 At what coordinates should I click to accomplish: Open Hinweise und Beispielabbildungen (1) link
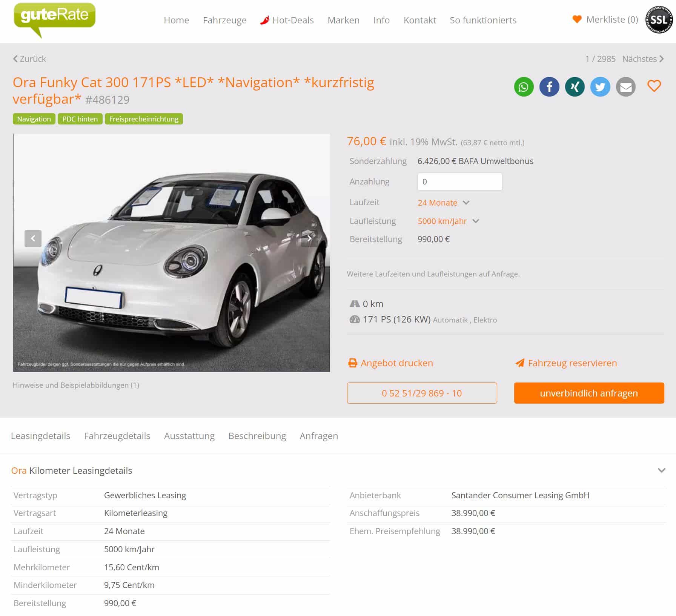[x=76, y=385]
